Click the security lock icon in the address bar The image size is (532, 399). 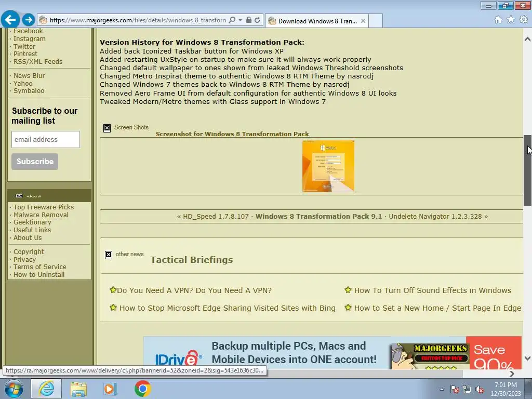click(249, 20)
